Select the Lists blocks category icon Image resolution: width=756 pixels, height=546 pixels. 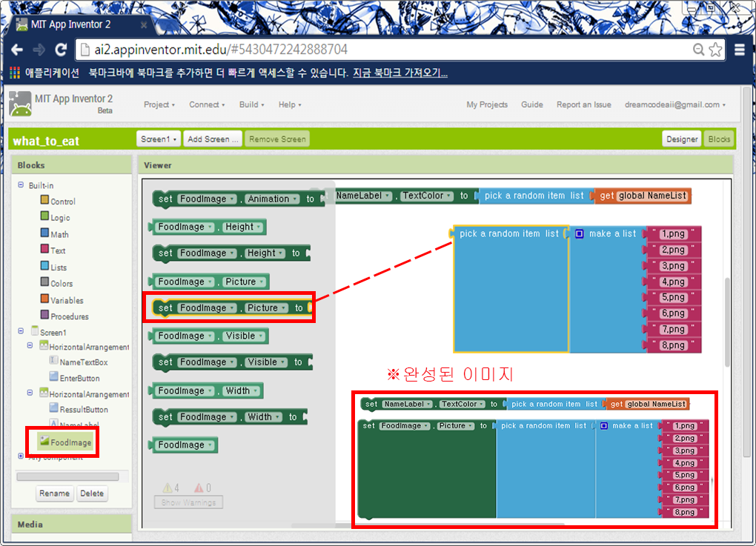coord(44,267)
